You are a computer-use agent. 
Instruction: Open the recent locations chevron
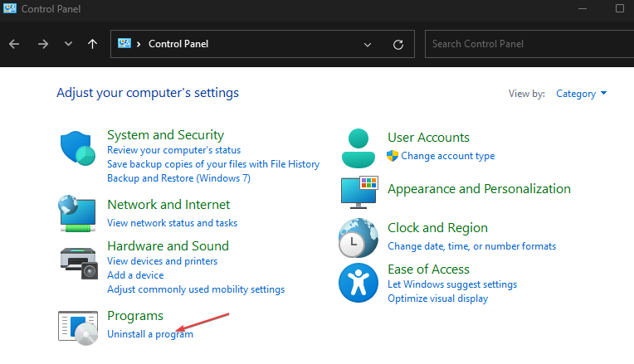[68, 44]
